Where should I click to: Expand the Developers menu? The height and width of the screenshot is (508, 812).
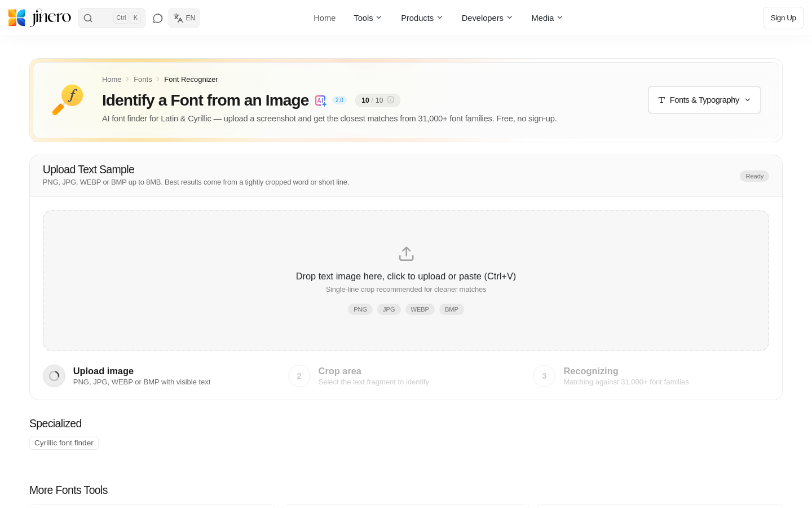[487, 18]
